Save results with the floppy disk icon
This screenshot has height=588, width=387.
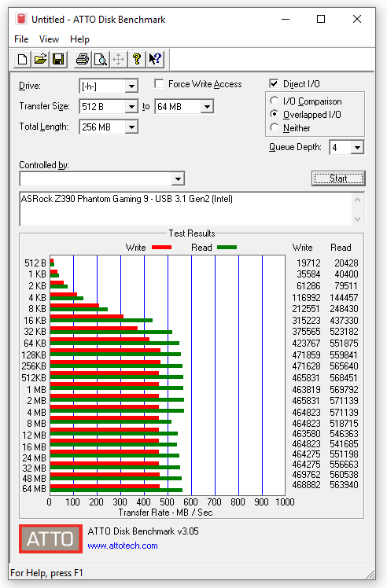pos(58,59)
